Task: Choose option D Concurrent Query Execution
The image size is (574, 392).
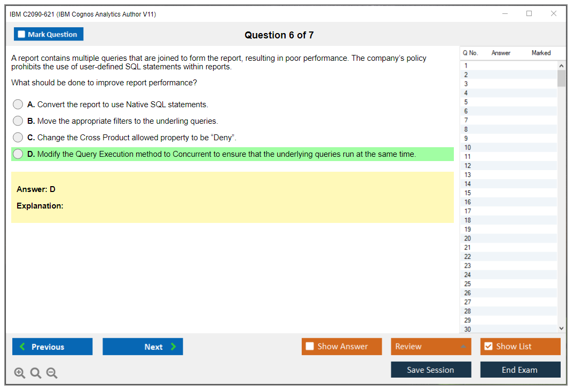Action: pos(18,154)
